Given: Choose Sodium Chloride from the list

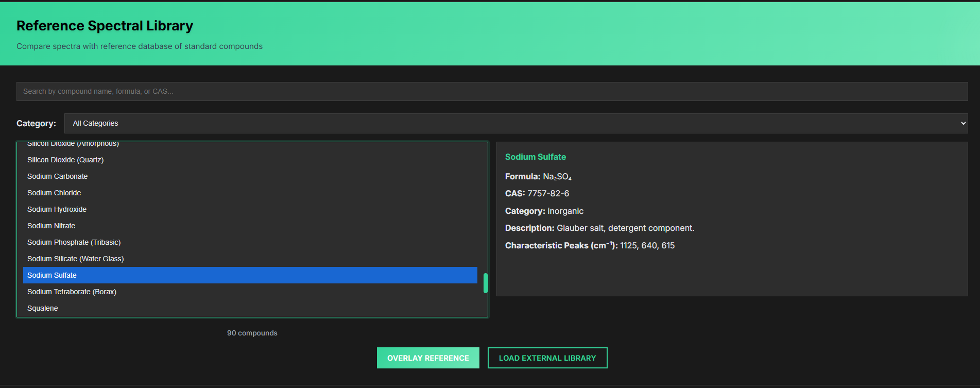Looking at the screenshot, I should point(54,193).
